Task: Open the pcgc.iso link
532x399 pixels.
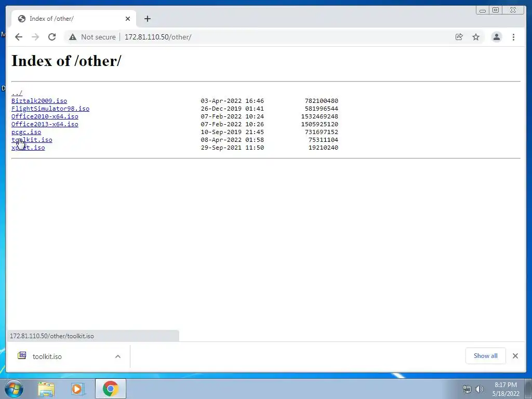Action: pos(26,132)
